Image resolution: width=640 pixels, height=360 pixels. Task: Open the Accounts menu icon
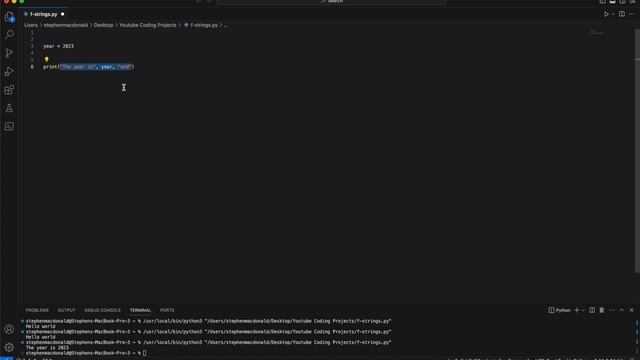coord(9,329)
